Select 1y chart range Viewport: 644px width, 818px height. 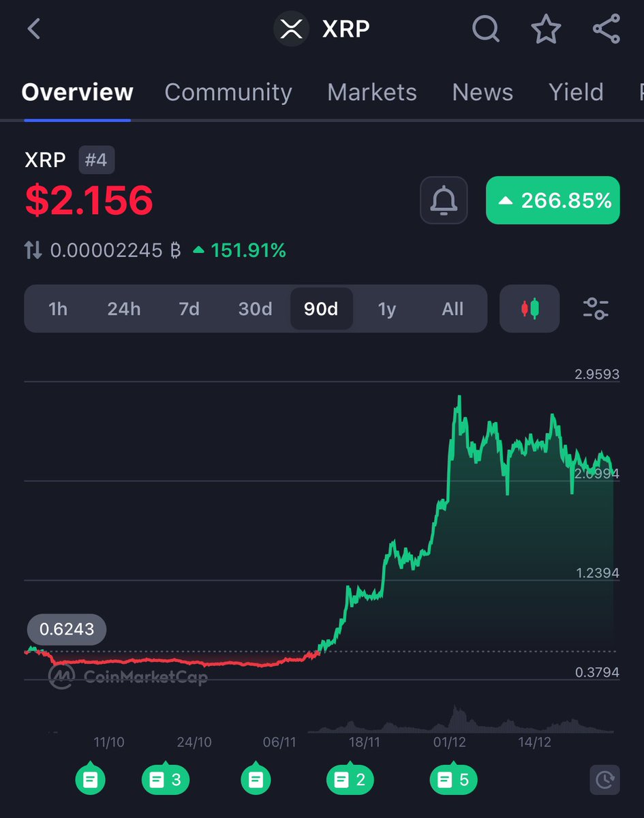point(386,309)
